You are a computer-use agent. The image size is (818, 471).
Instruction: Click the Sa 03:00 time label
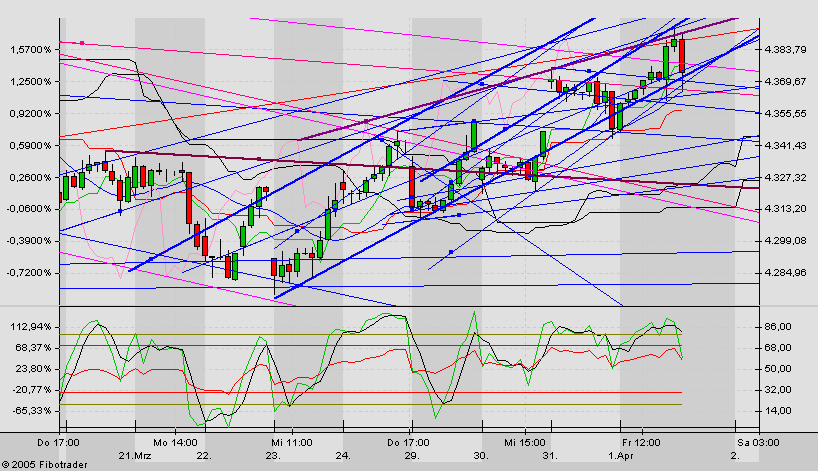[x=758, y=443]
